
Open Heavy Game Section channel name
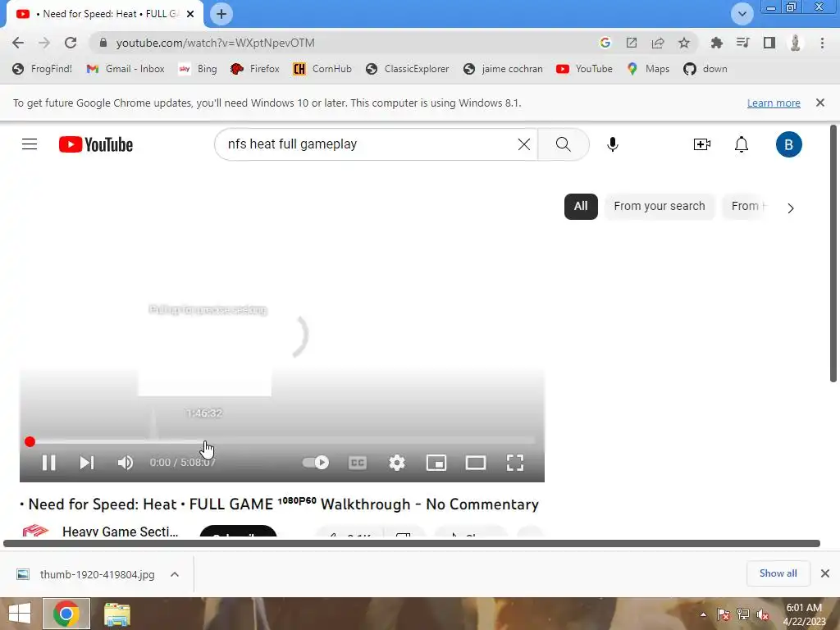pyautogui.click(x=120, y=532)
